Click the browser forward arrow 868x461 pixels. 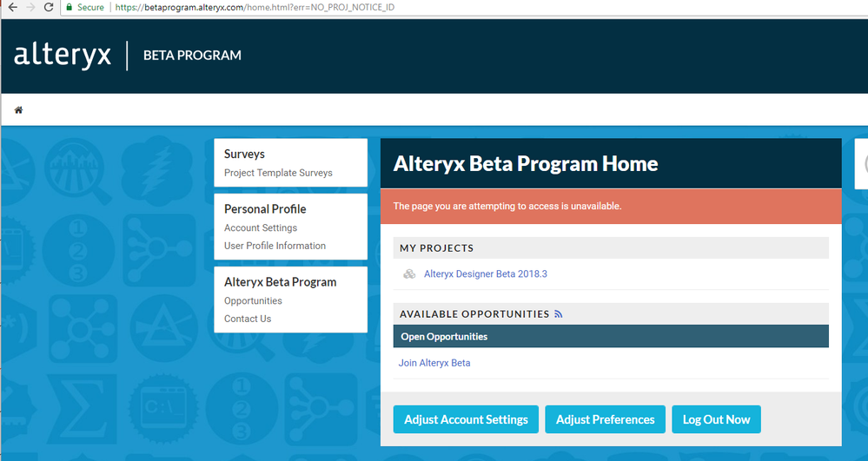coord(30,7)
